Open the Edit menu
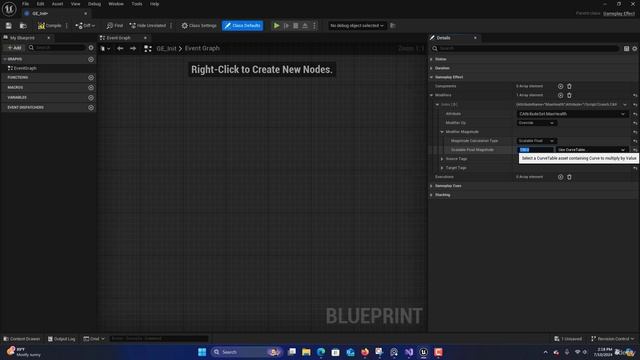The height and width of the screenshot is (360, 640). (x=40, y=4)
